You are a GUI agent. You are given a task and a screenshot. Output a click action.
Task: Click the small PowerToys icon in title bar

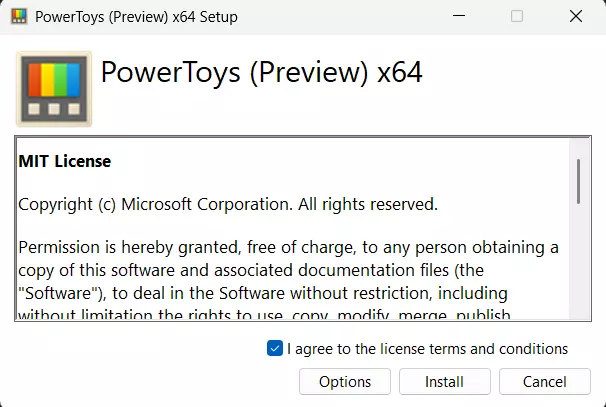(18, 16)
